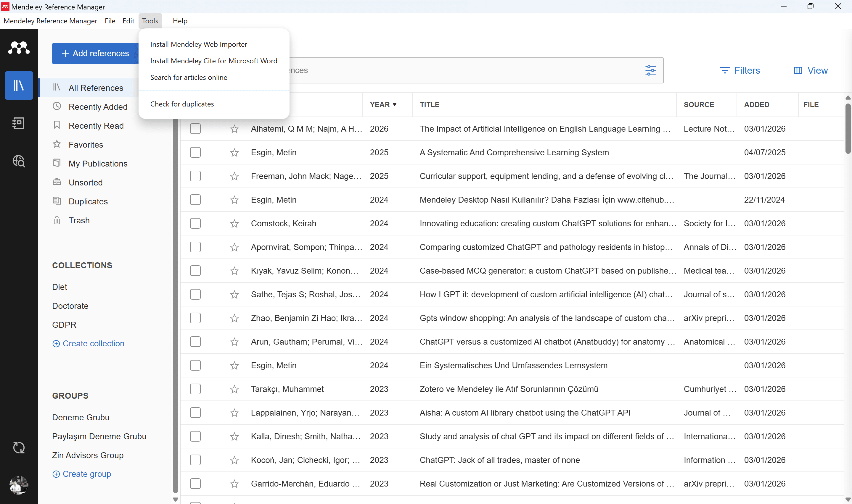
Task: Open the View column options
Action: pos(811,70)
